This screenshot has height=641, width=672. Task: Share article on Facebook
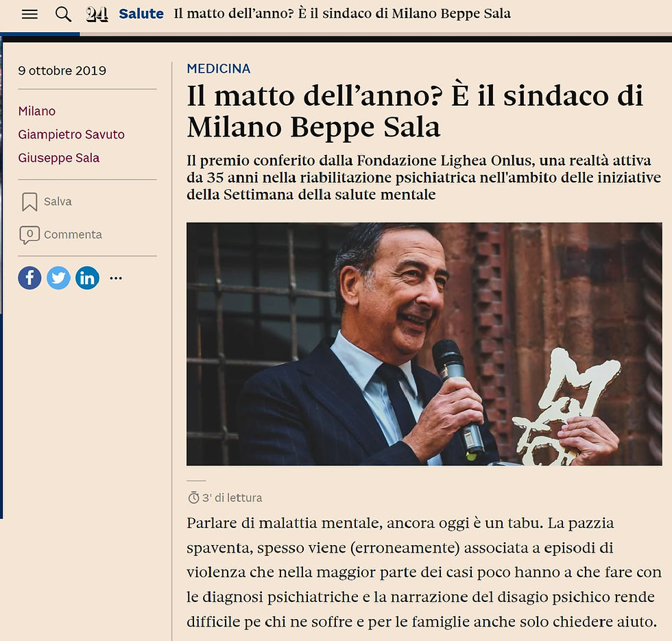(29, 278)
